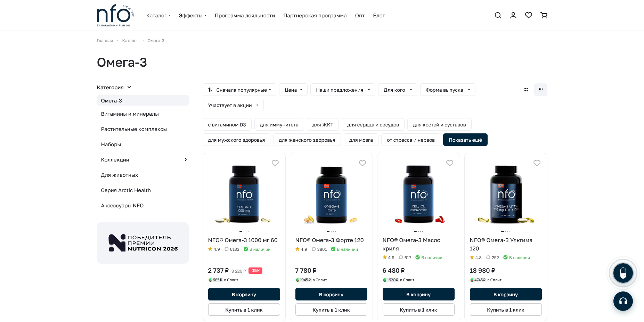Open Сначала популярные sort dropdown
644x322 pixels.
pos(239,90)
